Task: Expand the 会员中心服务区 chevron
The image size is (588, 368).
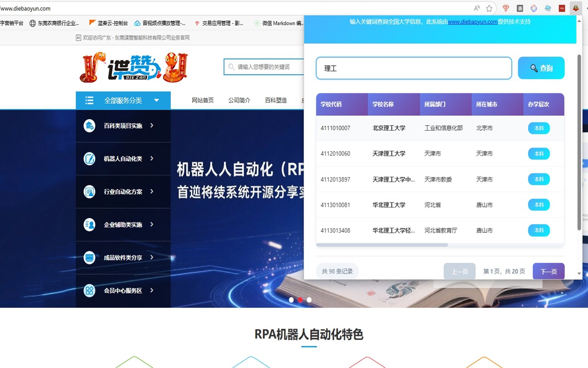Action: click(x=152, y=291)
